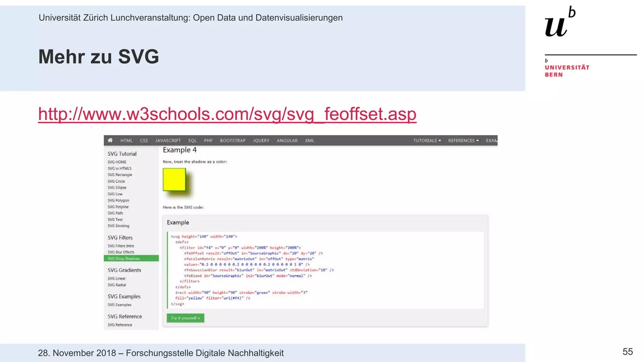Go to SVG Stroking sidebar link
The width and height of the screenshot is (644, 362).
point(119,226)
